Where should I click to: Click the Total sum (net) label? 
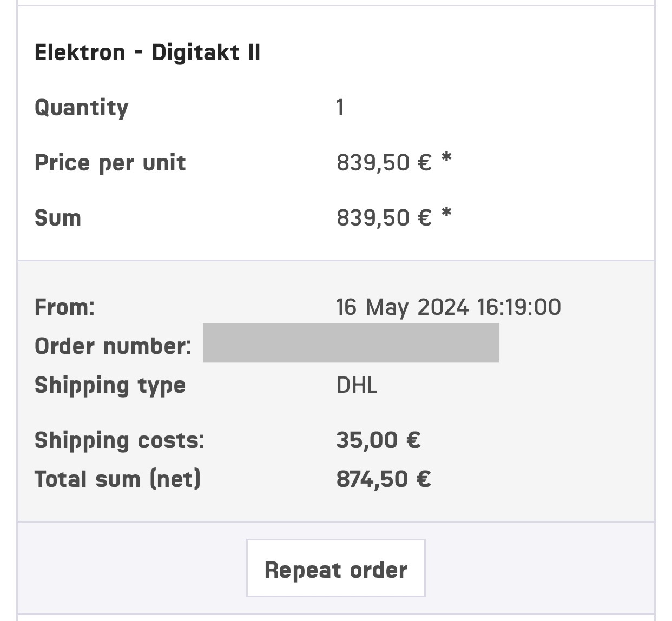117,479
